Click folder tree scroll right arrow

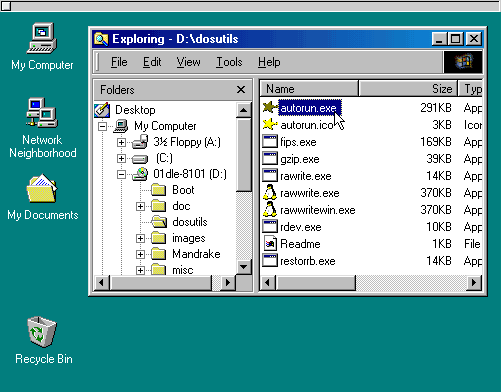point(228,283)
